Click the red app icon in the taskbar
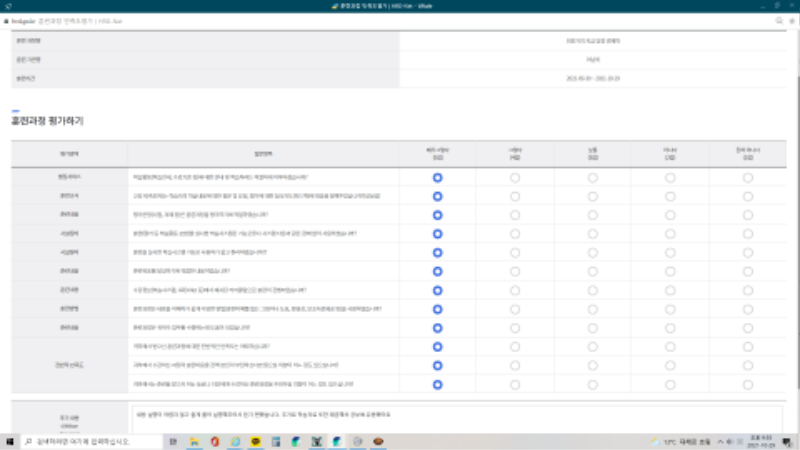 (215, 441)
